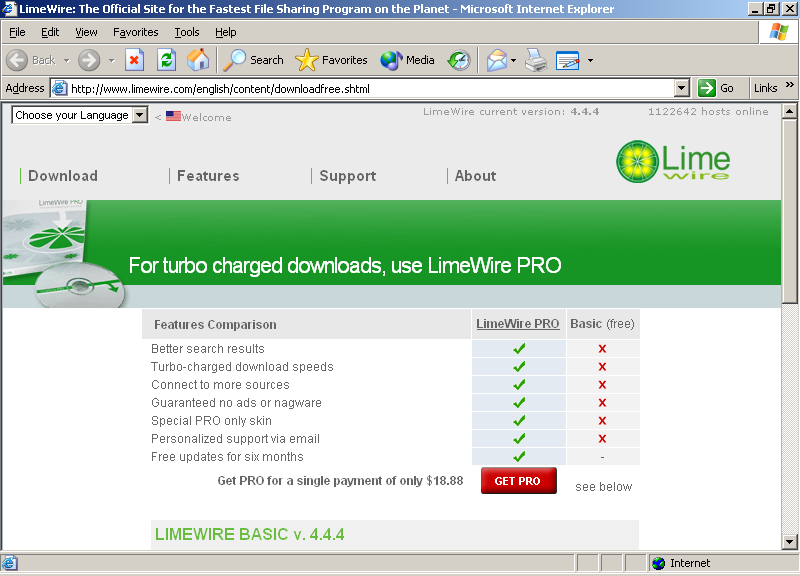Viewport: 800px width, 576px height.
Task: Expand the Mail button dropdown arrow
Action: (513, 60)
